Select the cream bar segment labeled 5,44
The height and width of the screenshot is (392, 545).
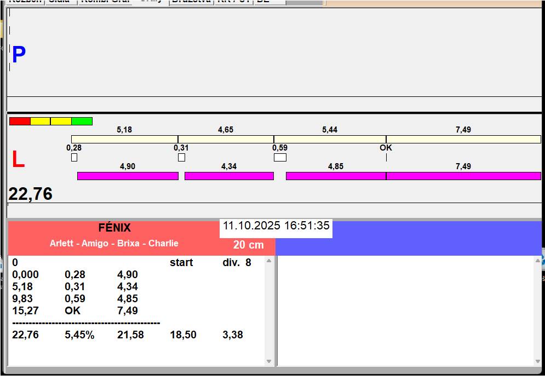click(x=330, y=139)
